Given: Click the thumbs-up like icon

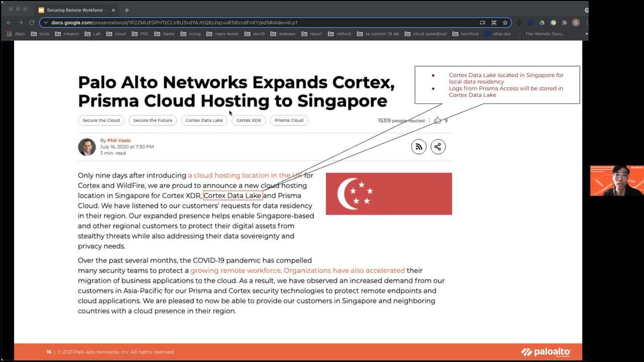Looking at the screenshot, I should point(437,120).
